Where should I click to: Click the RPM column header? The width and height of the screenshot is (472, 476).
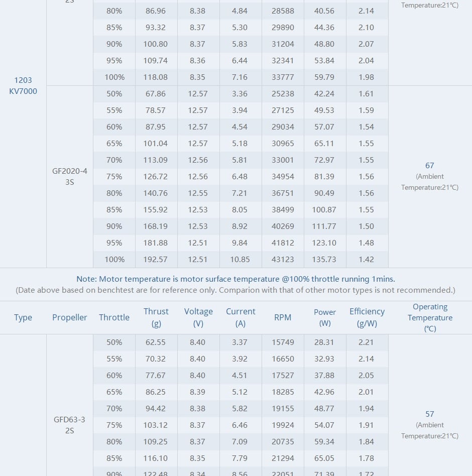[x=283, y=317]
